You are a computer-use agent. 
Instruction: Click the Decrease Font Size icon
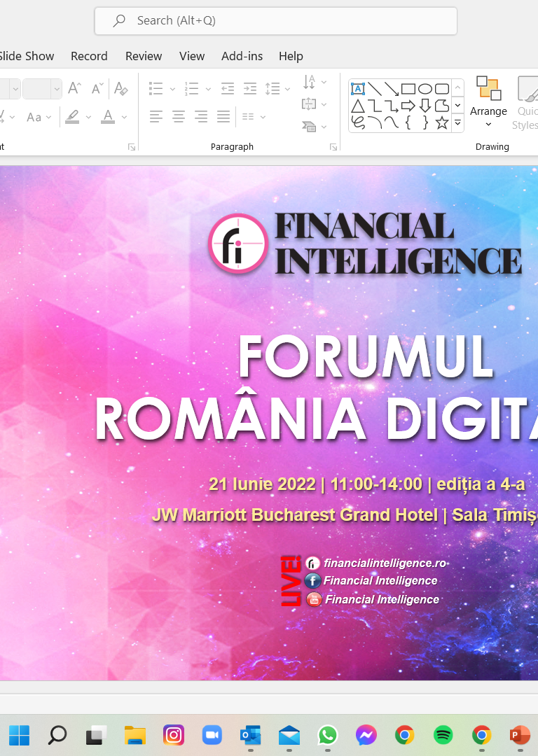point(97,88)
